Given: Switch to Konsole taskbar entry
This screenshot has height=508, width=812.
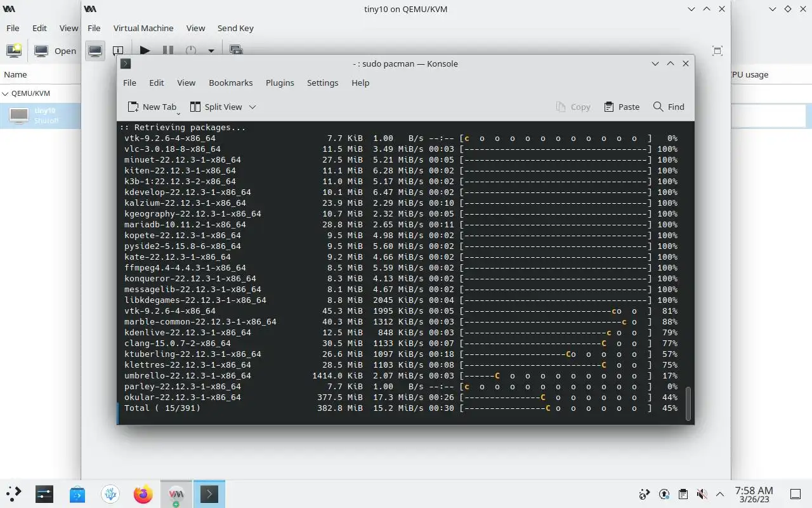Looking at the screenshot, I should coord(209,493).
